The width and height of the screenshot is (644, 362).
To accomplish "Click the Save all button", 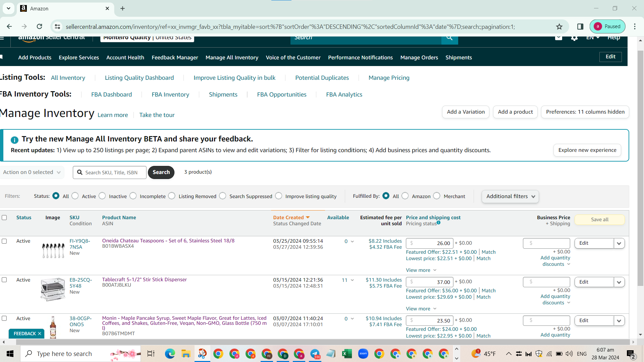I will (x=599, y=220).
